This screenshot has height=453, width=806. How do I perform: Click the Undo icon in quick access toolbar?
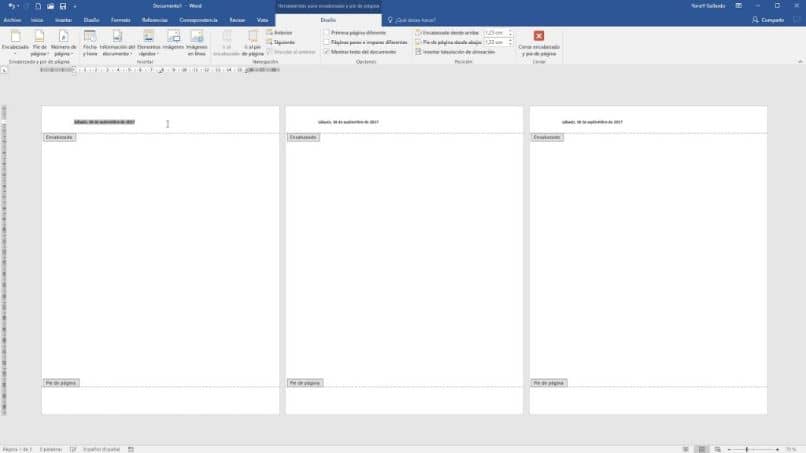(11, 6)
